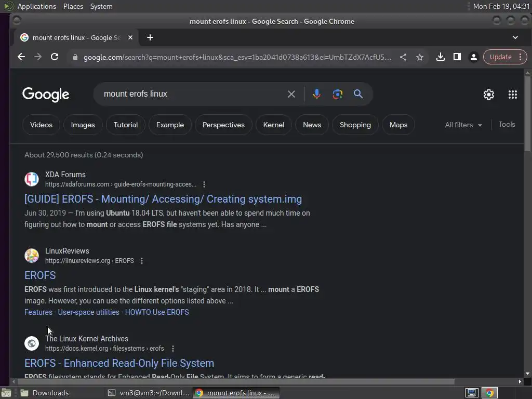Click the display icon in bottom panel

pos(472,393)
